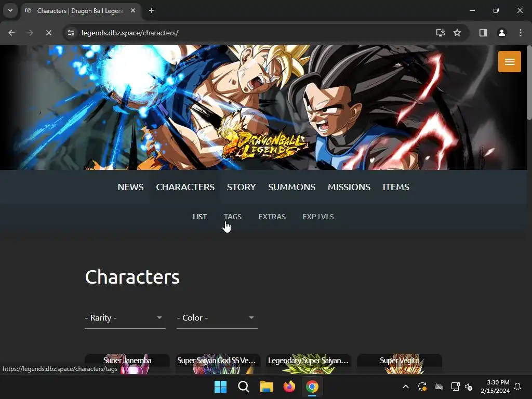Click the install app icon in address bar
The height and width of the screenshot is (399, 532).
tap(441, 33)
